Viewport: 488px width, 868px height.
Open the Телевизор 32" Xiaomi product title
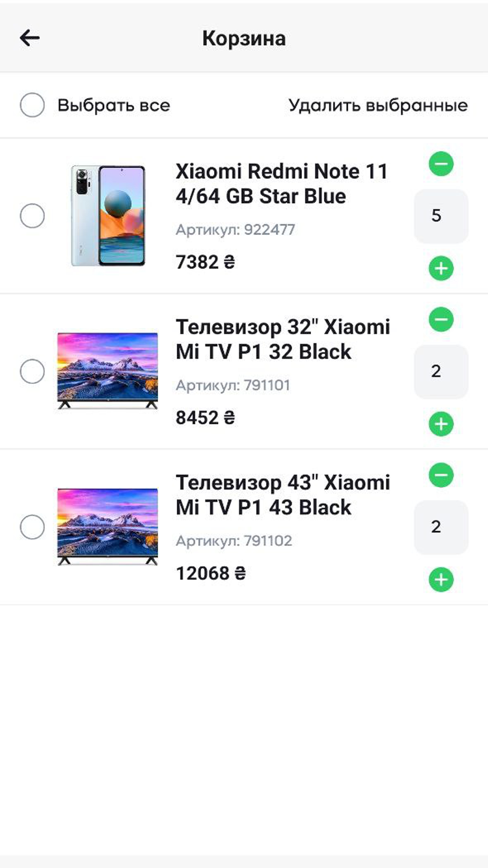[x=282, y=339]
